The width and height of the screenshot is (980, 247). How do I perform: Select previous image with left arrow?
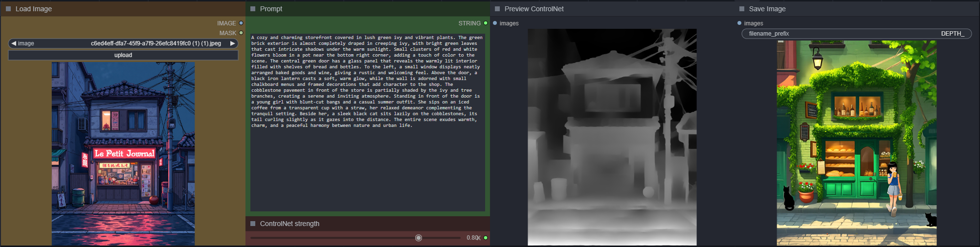pyautogui.click(x=14, y=43)
